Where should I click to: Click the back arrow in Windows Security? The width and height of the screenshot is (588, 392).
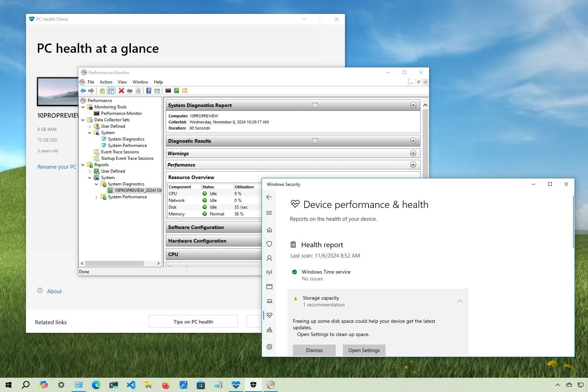point(269,197)
